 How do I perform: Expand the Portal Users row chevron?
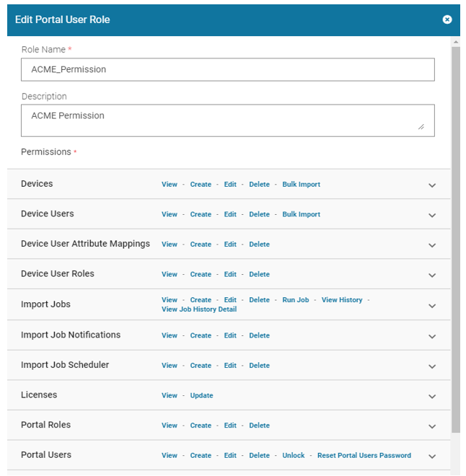click(x=432, y=456)
